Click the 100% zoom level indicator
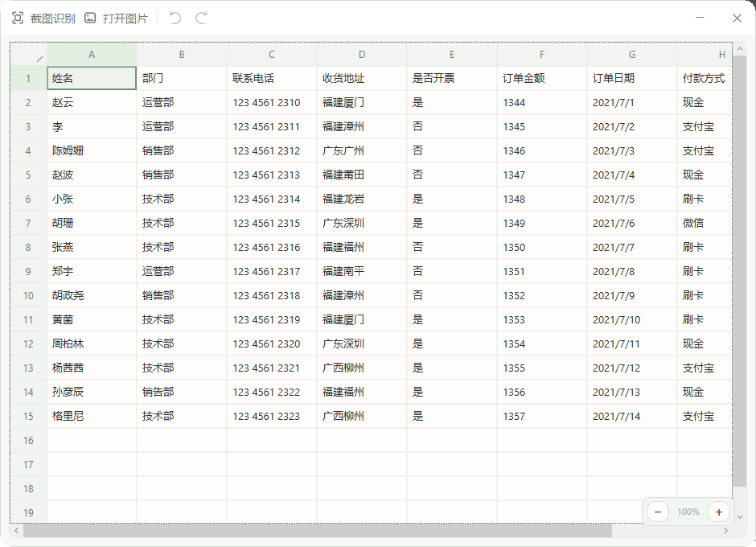This screenshot has height=547, width=756. [x=688, y=512]
